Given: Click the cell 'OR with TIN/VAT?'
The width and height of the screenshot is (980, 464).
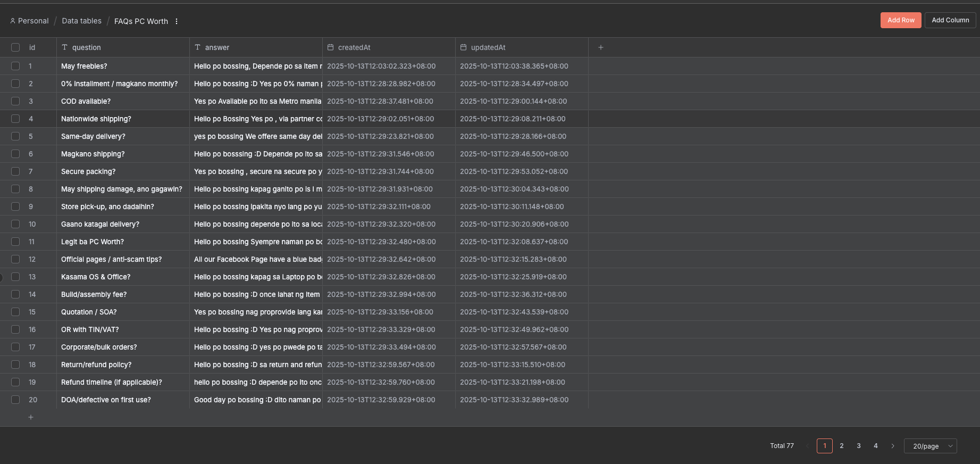Looking at the screenshot, I should pos(123,329).
